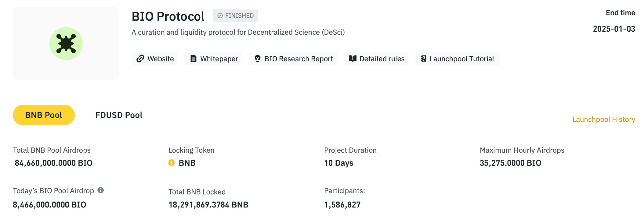The image size is (644, 220).
Task: Click the checkmark icon in the FINISHED badge
Action: click(220, 16)
